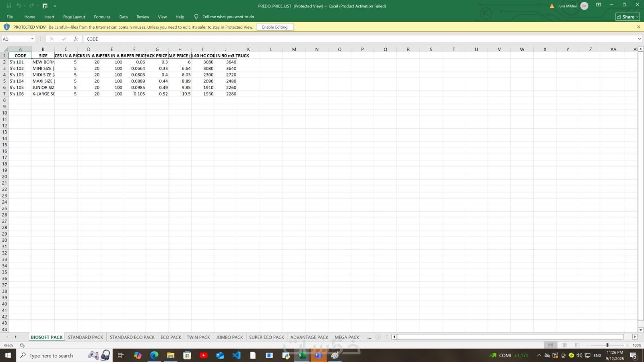Click the zoom slider handle

(x=607, y=345)
